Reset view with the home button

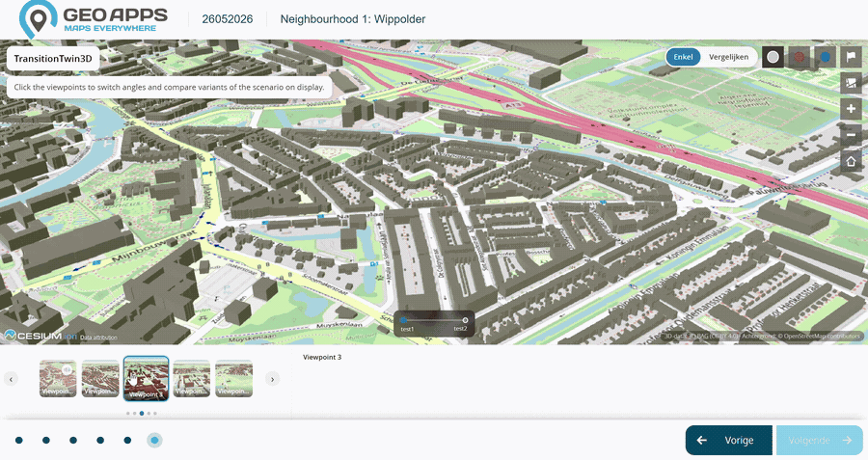(x=851, y=161)
